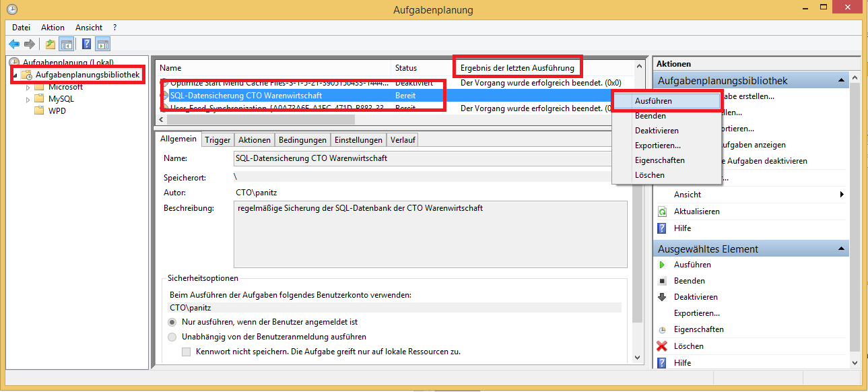Screen dimensions: 868x392
Task: Toggle the 'Kennwort nicht speichern' checkbox
Action: [187, 352]
